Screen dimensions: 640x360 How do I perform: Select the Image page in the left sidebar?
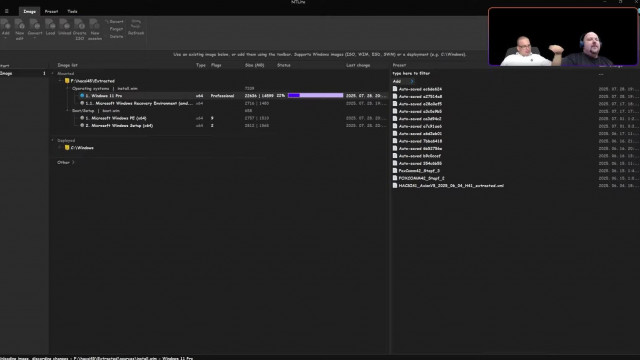click(x=24, y=73)
